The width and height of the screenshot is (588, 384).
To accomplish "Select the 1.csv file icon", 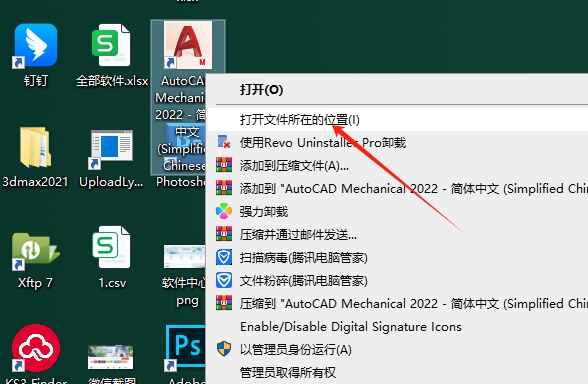I will coord(111,248).
